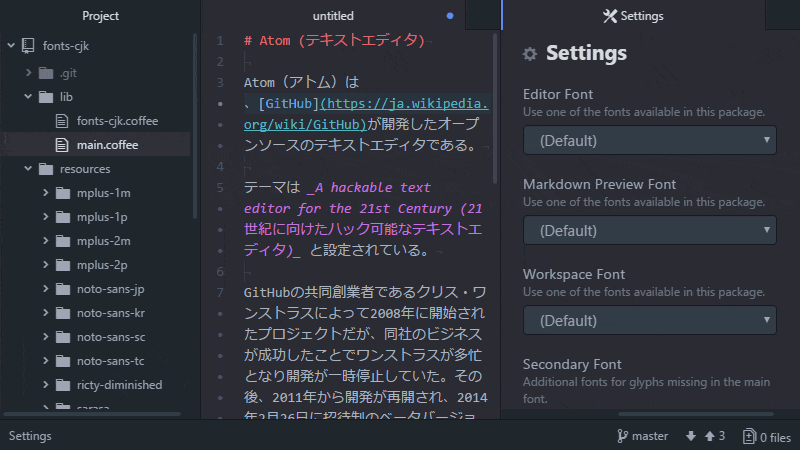Click the tree view vertical scrollbar
Image resolution: width=800 pixels, height=450 pixels.
tap(194, 126)
